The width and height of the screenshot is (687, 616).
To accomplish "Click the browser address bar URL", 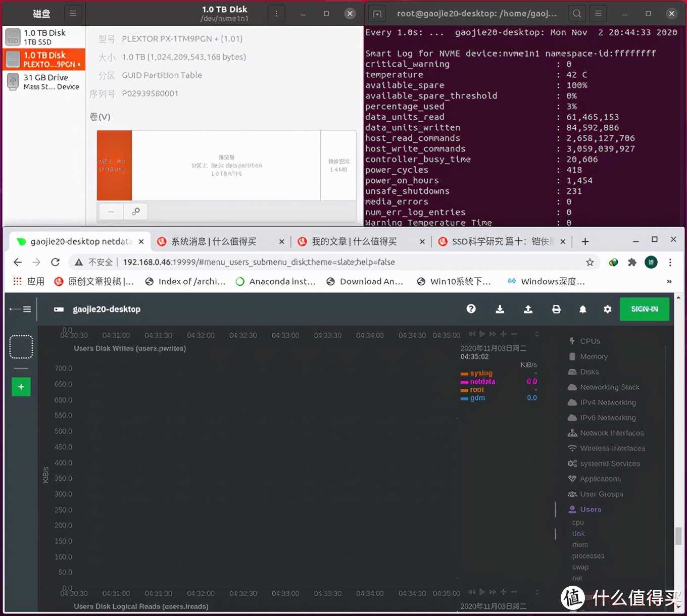I will pos(259,262).
